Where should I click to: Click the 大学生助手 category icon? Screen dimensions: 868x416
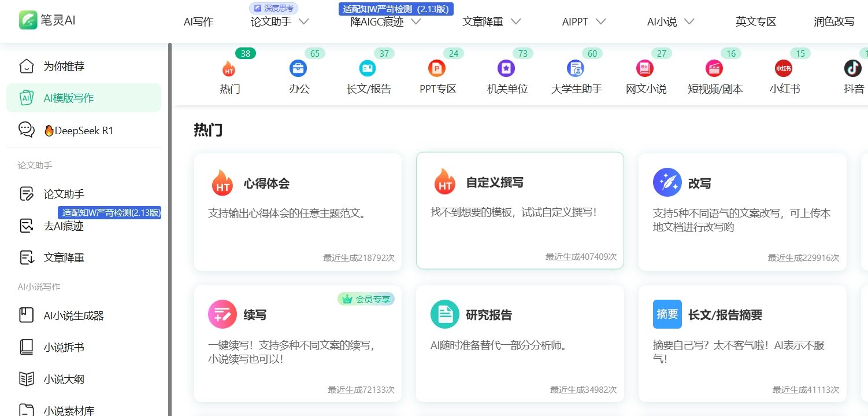pos(576,68)
